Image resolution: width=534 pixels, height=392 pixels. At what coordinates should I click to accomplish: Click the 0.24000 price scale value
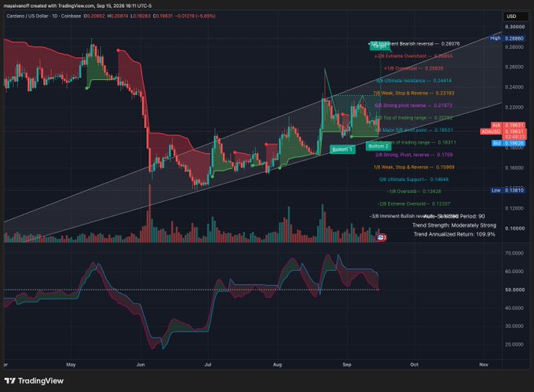pos(514,87)
